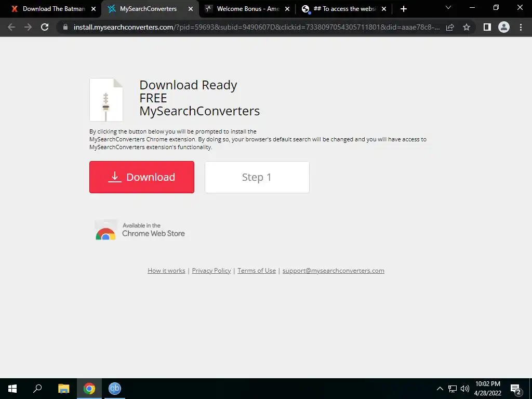This screenshot has width=532, height=399.
Task: Open the Windows Start menu
Action: (x=12, y=389)
